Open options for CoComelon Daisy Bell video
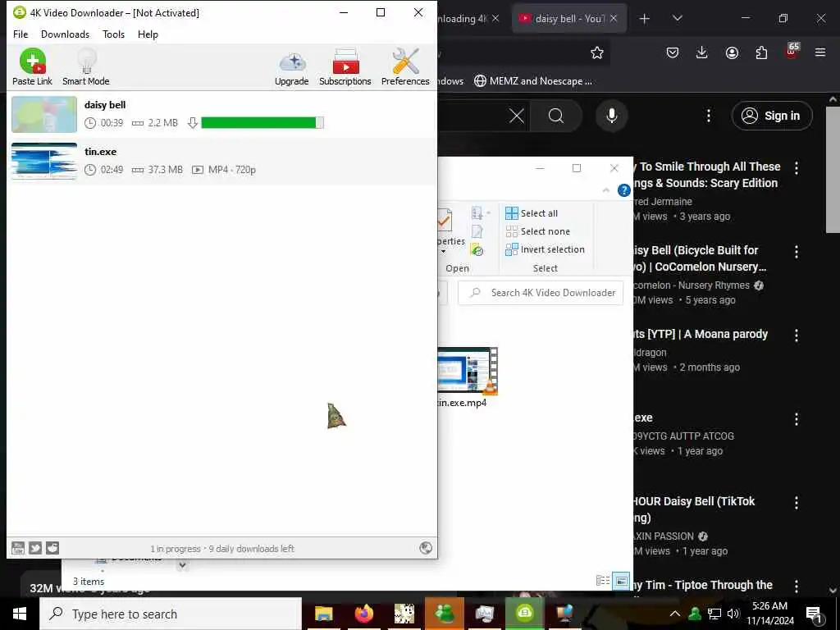840x630 pixels. (797, 252)
